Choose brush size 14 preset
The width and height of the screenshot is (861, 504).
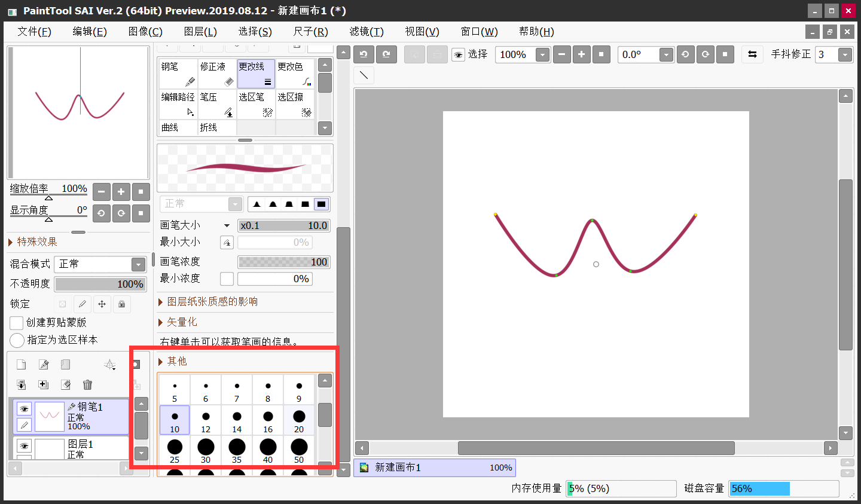coord(237,420)
